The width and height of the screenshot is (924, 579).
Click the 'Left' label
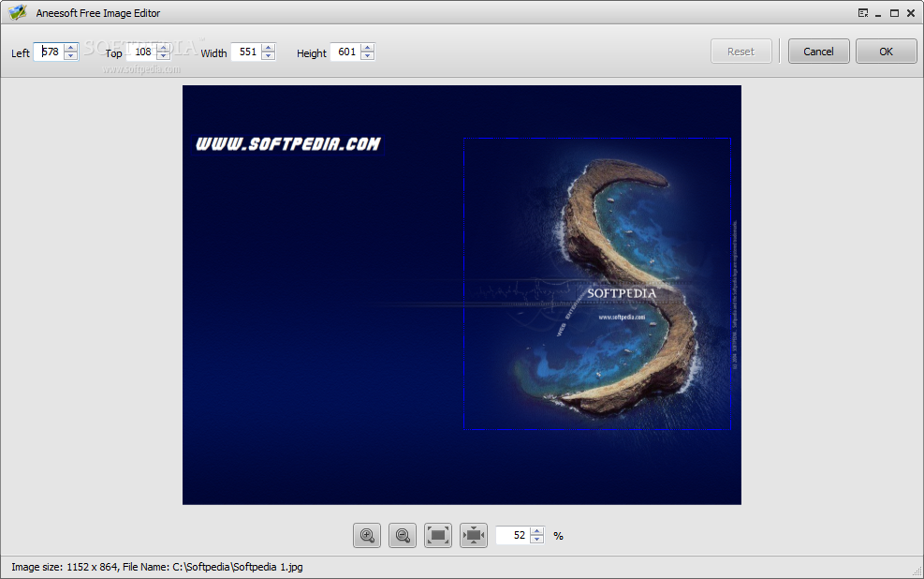tap(20, 53)
